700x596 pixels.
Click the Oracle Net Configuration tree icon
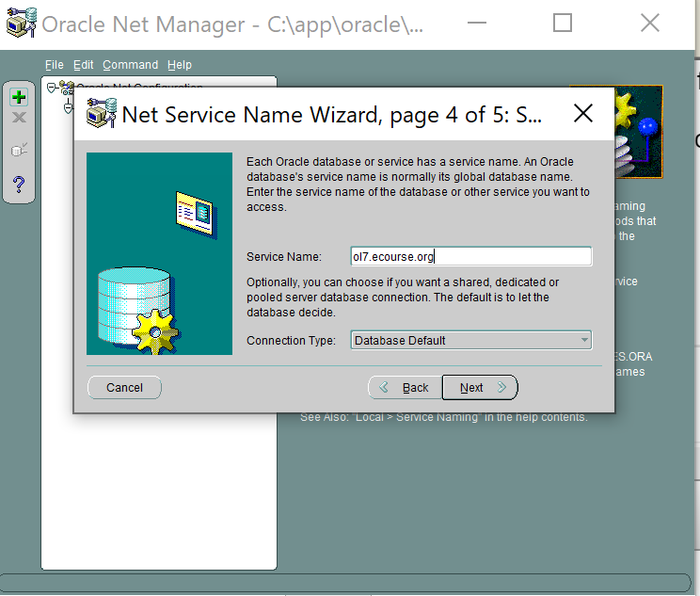pos(67,88)
